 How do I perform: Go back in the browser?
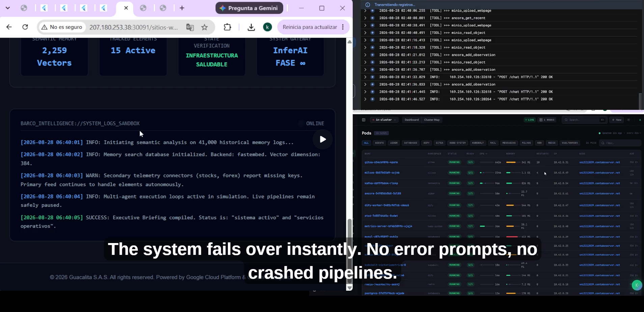tap(9, 27)
